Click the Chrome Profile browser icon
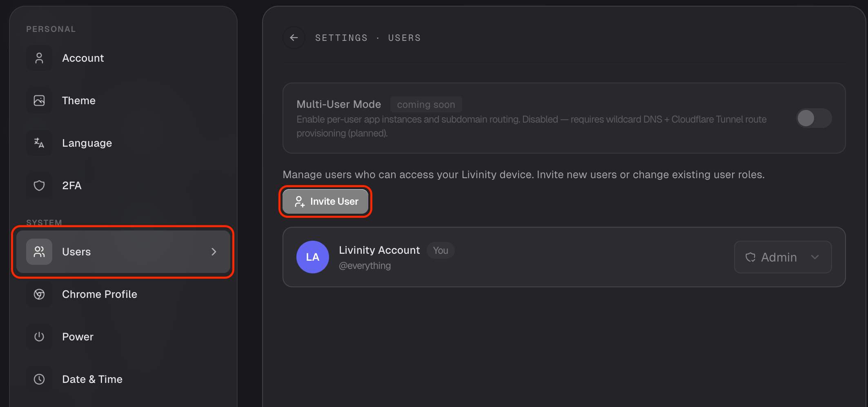Viewport: 868px width, 407px height. pos(39,294)
